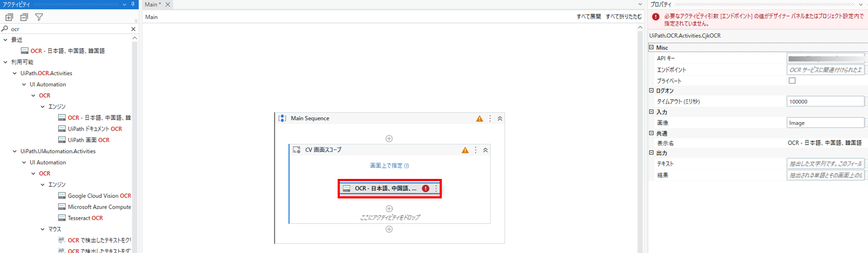
Task: Collapse the UiPath.UIAutomation.Activities node
Action: tap(15, 151)
